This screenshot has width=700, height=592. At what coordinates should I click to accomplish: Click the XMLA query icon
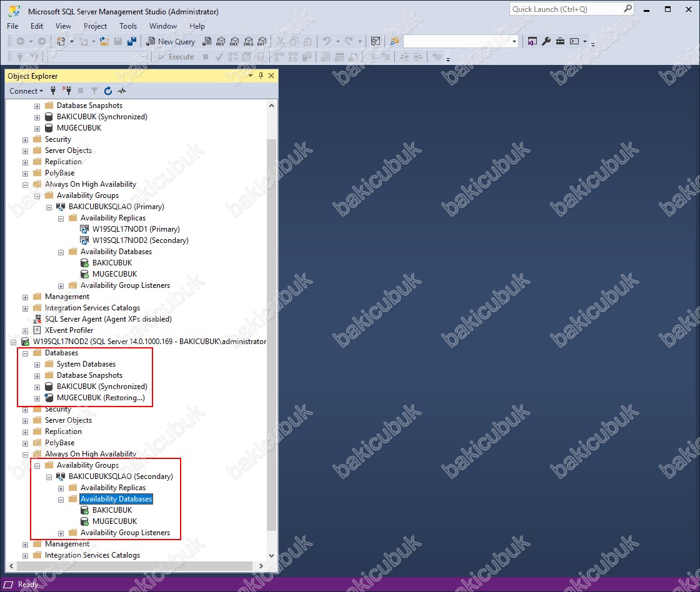tap(249, 41)
